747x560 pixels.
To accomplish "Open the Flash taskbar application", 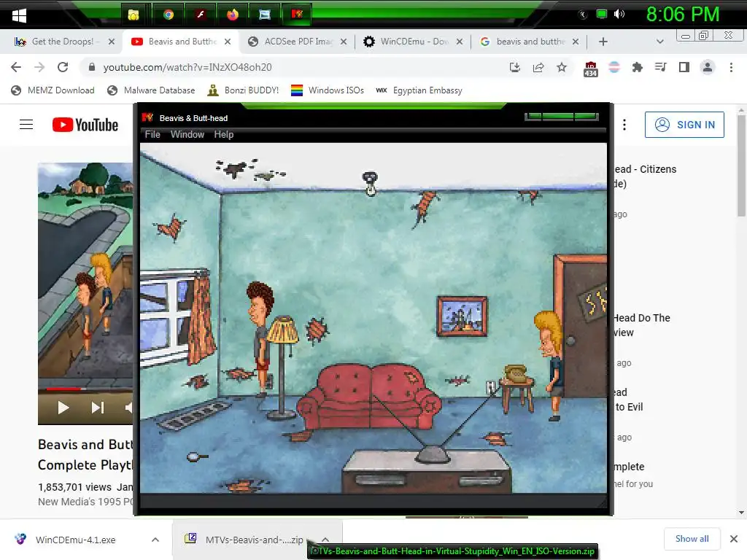I will coord(201,15).
